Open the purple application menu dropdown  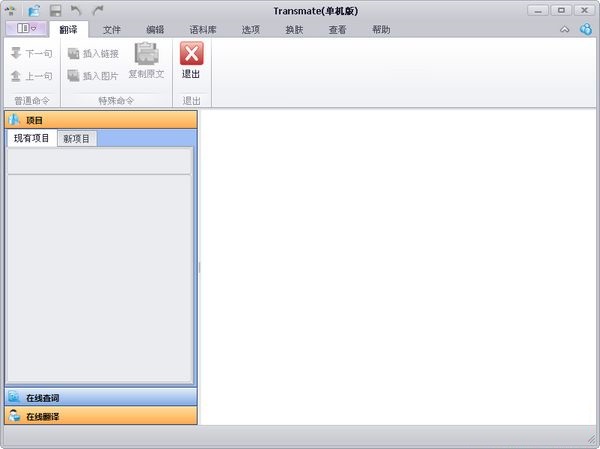click(25, 29)
